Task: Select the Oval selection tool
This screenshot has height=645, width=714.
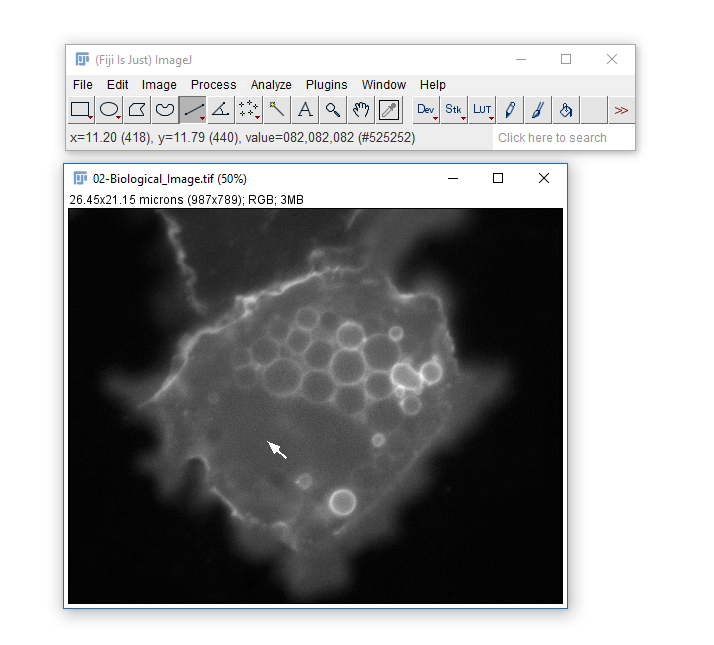Action: pyautogui.click(x=109, y=109)
